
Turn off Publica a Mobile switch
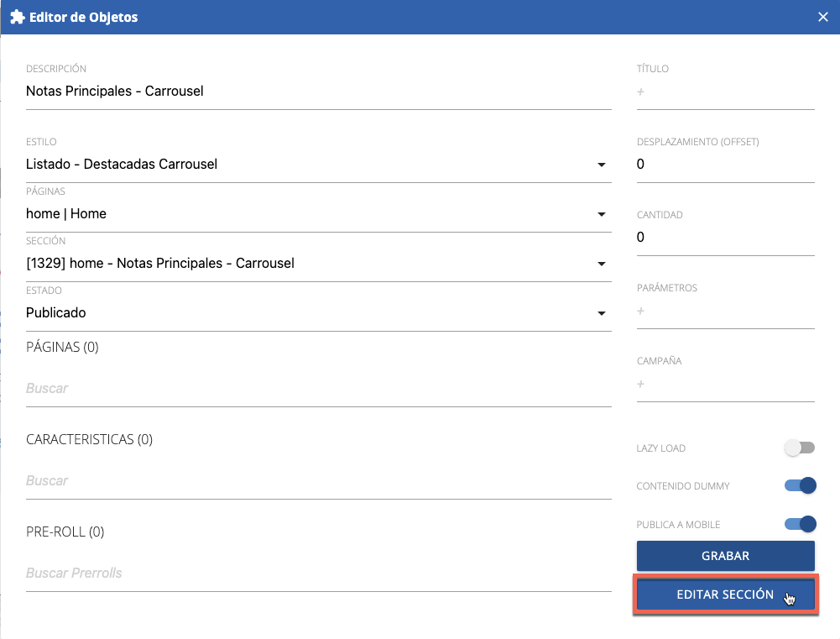[800, 524]
